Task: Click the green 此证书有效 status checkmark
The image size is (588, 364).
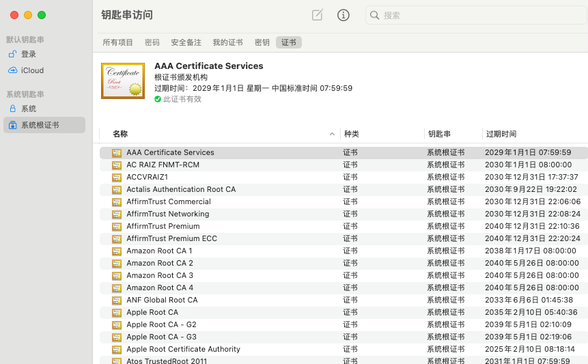Action: tap(158, 99)
